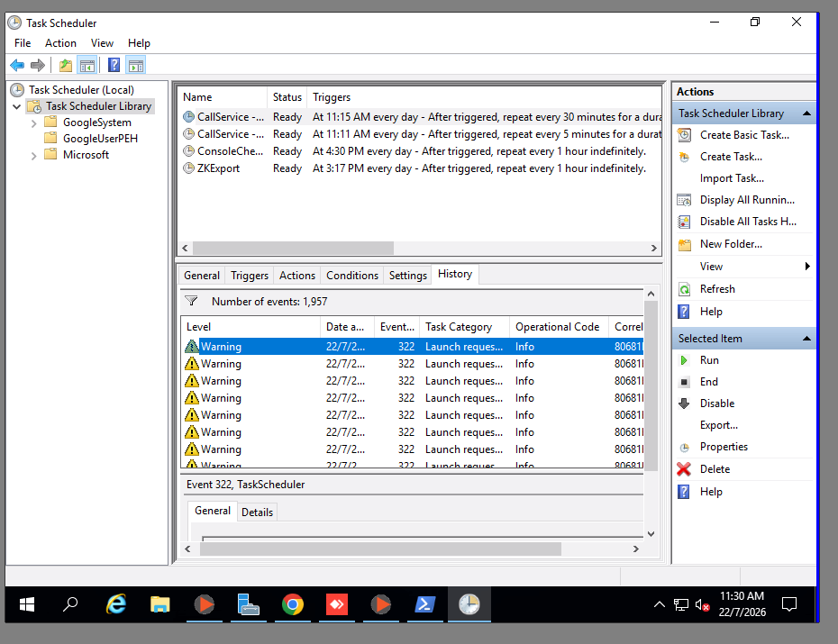The height and width of the screenshot is (644, 838).
Task: Select the GoogleUserPEH folder
Action: pos(100,139)
